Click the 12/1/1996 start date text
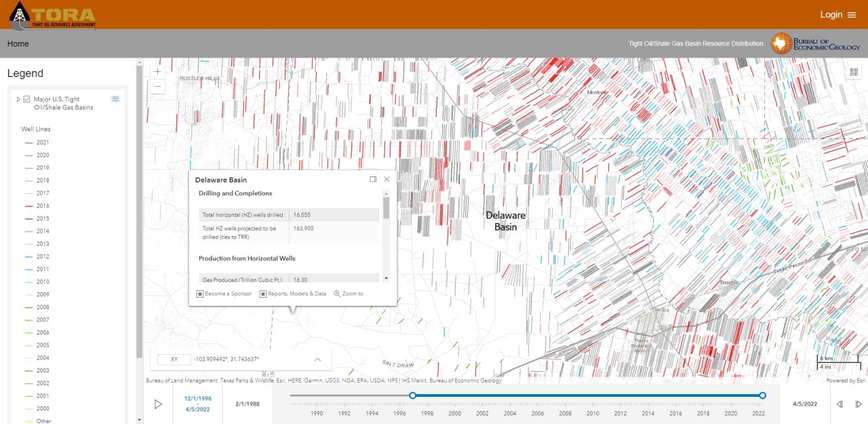Viewport: 868px width, 424px height. 198,399
